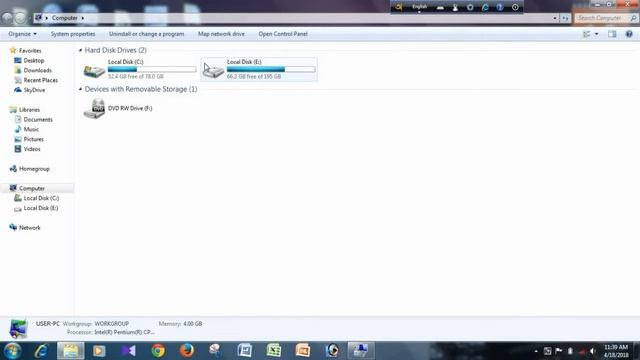
Task: Launch Internet Explorer from taskbar
Action: [x=41, y=351]
